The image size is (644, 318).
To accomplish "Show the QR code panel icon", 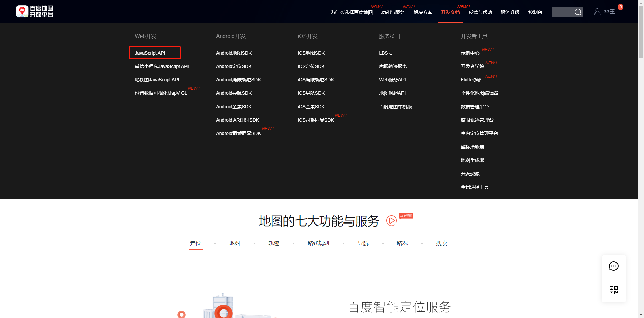I will click(x=614, y=291).
